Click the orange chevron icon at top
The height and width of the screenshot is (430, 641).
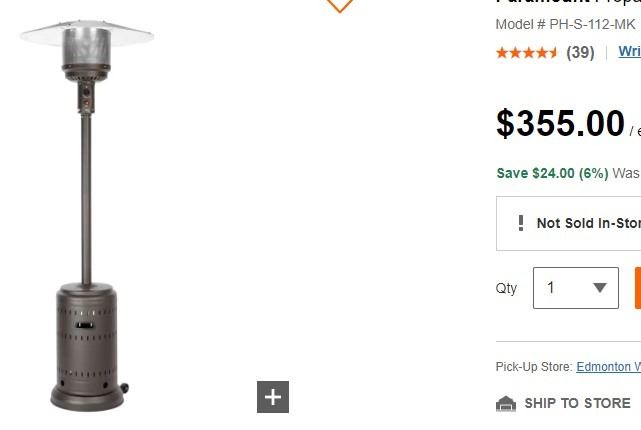click(340, 6)
